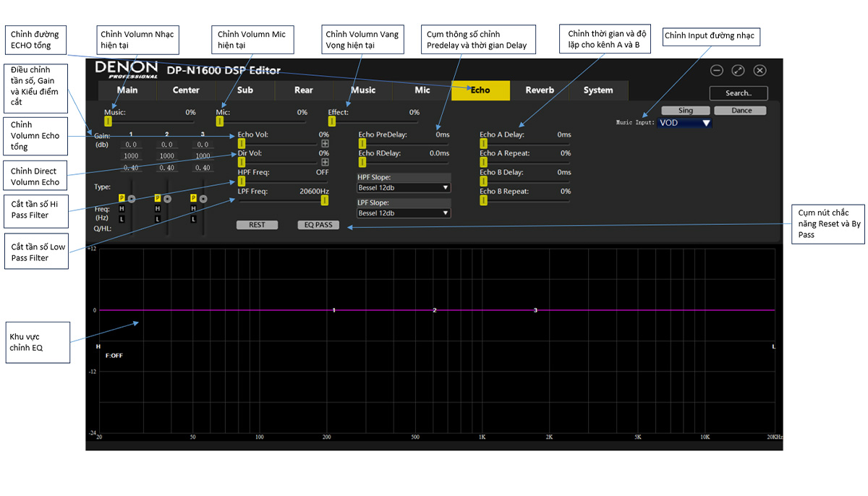Set band 2 type to H
This screenshot has width=868, height=496.
[x=158, y=208]
